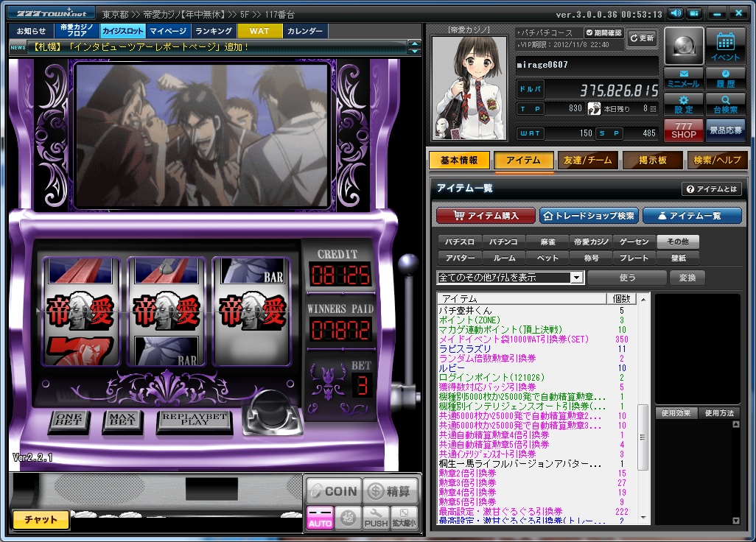Select パチスロ item category
This screenshot has width=756, height=542.
[x=460, y=242]
